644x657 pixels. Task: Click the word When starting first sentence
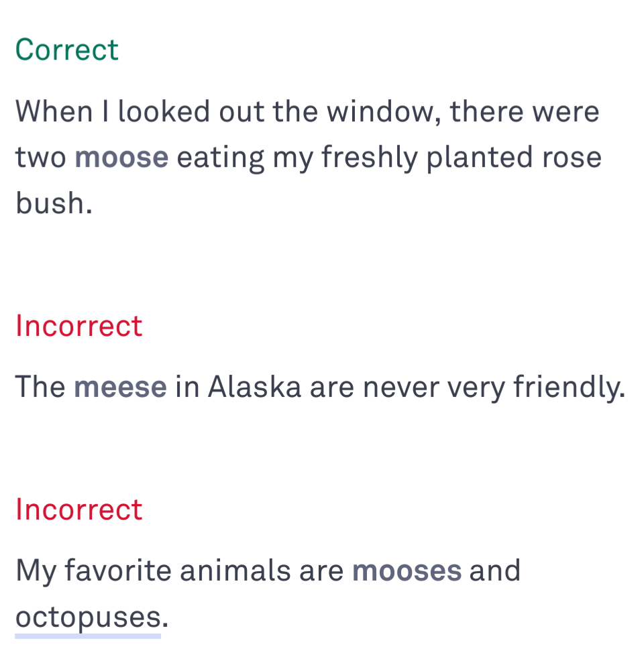[54, 111]
